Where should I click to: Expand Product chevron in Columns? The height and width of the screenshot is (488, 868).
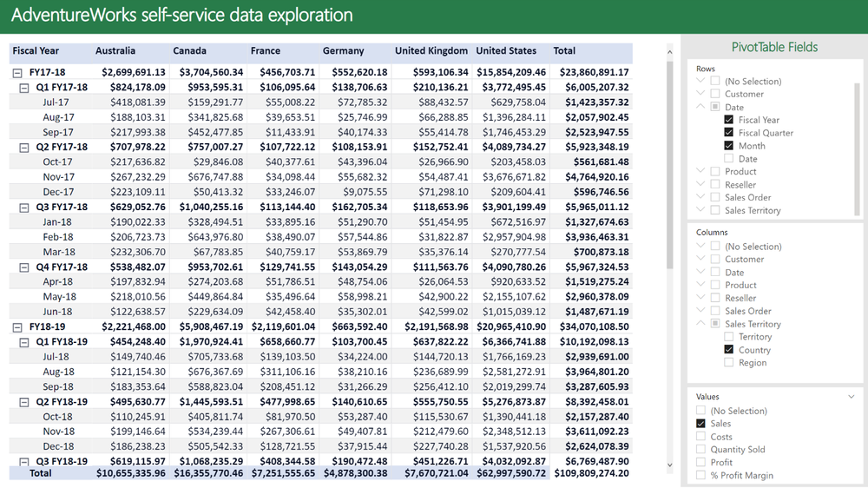click(700, 284)
